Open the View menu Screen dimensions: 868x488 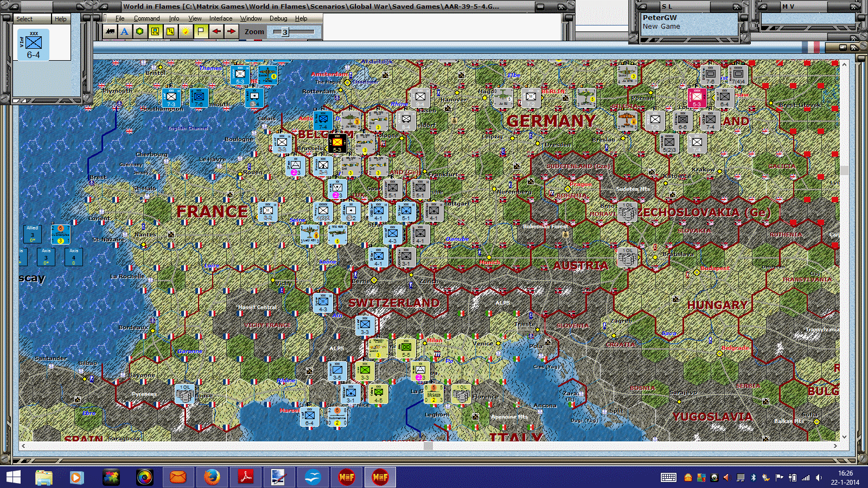195,18
